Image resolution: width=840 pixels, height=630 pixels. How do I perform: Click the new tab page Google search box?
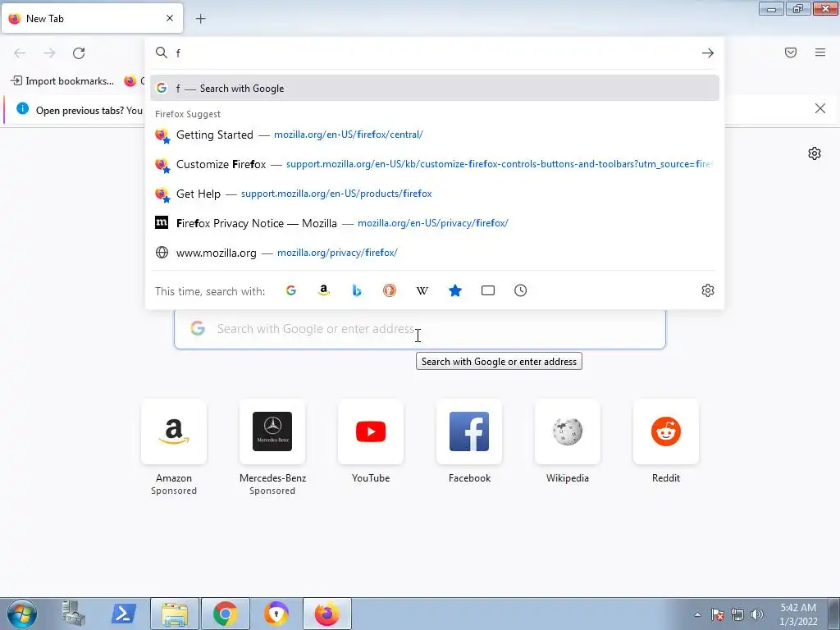point(419,329)
